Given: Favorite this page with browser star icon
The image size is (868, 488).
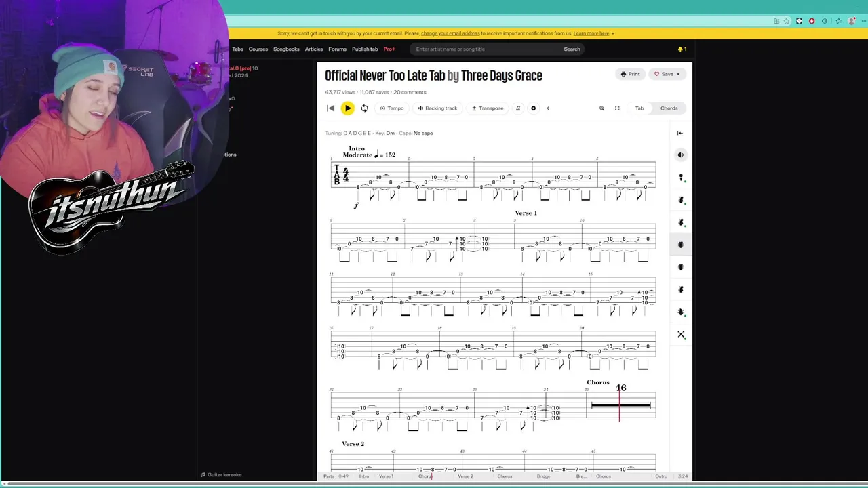Looking at the screenshot, I should point(787,21).
